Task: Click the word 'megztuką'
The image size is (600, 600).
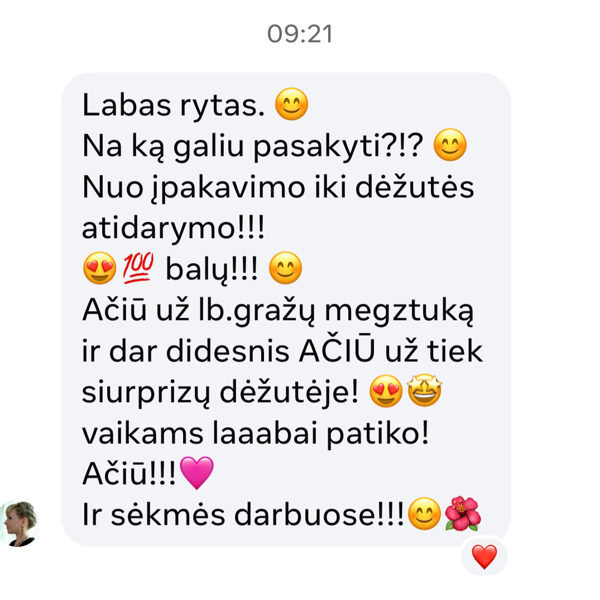Action: click(x=399, y=311)
